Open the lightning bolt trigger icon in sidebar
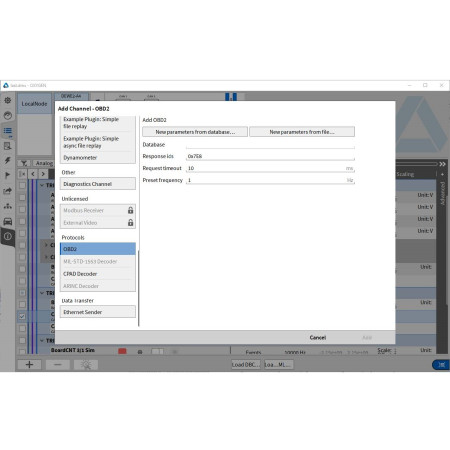450x450 pixels. pos(8,160)
